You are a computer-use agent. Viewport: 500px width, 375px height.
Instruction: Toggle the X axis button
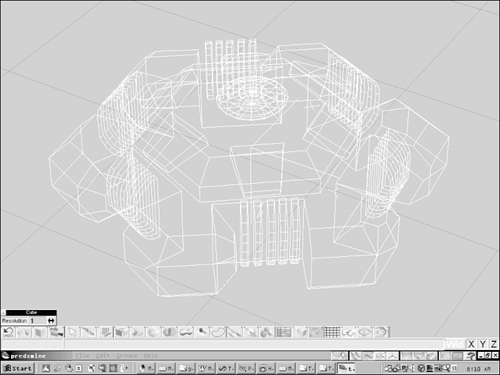471,344
